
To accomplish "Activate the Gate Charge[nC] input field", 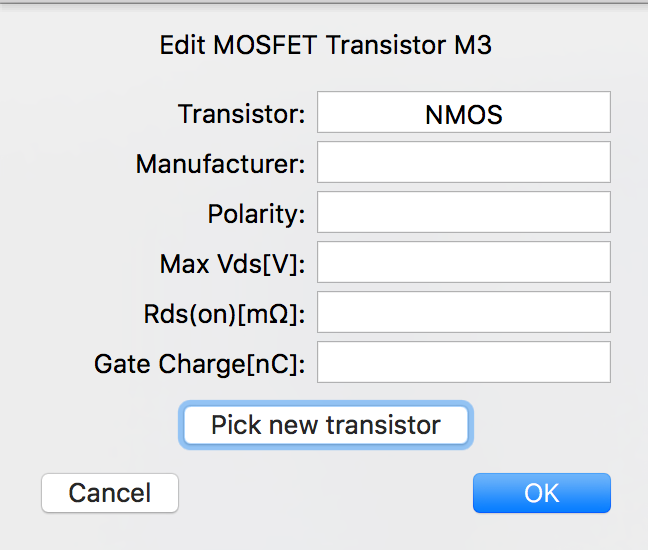I will click(x=463, y=362).
